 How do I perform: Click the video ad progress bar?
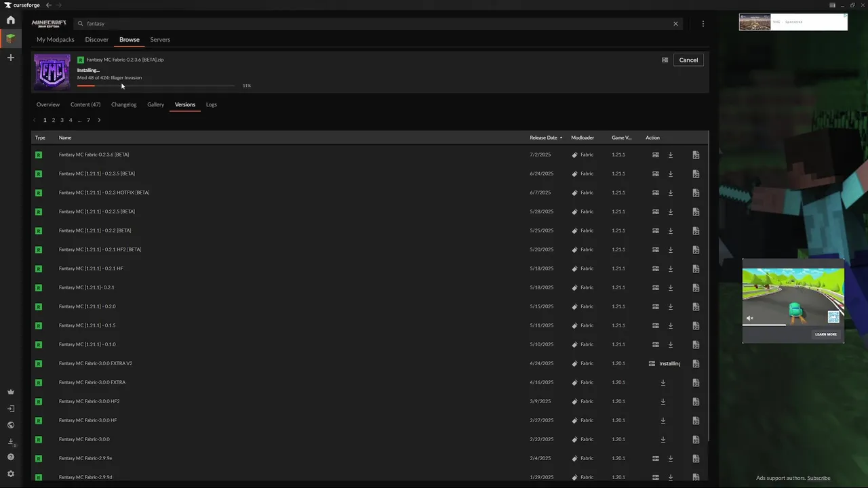pos(793,325)
